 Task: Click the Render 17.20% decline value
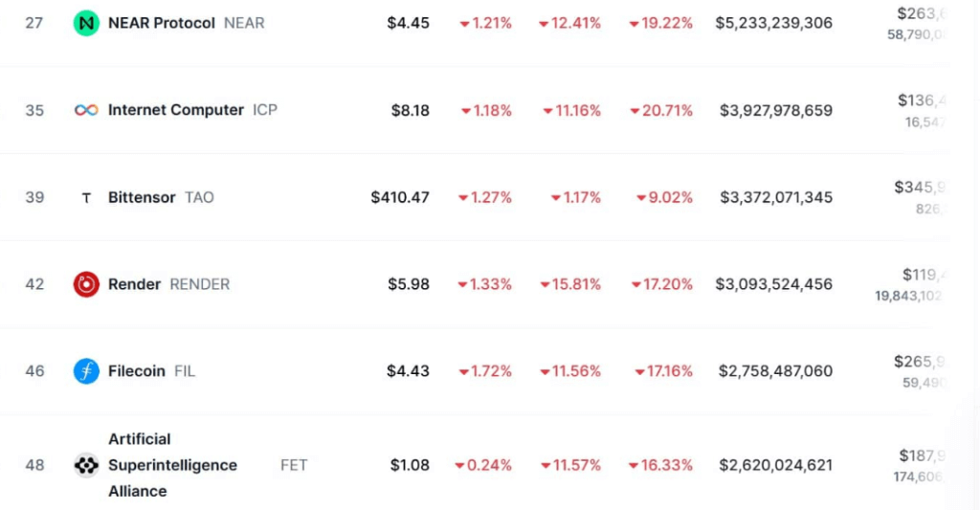[x=662, y=284]
